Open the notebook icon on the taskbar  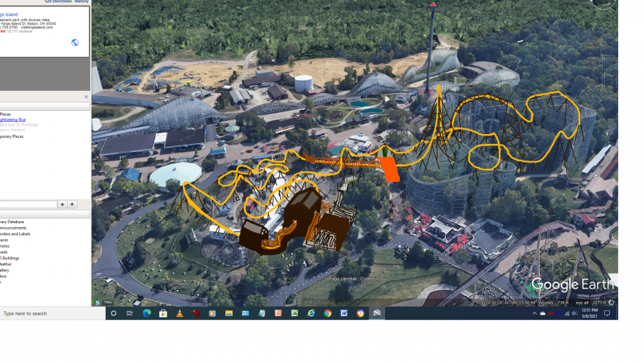(x=261, y=313)
